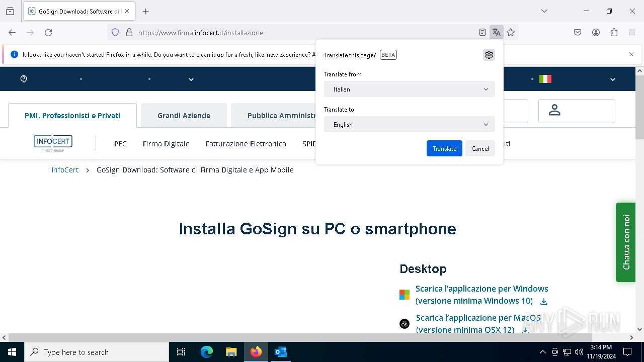Screen dimensions: 644x362
Task: Open Outlook from taskbar
Action: click(x=280, y=352)
